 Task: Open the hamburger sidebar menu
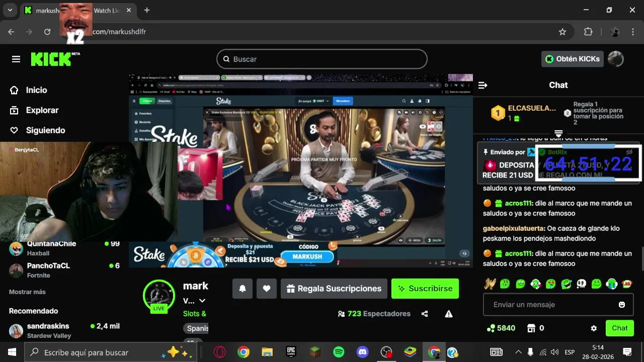point(16,59)
